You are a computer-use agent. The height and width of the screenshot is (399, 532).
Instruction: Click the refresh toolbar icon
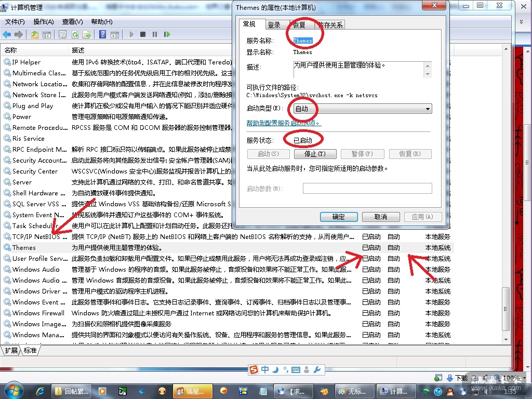[75, 34]
